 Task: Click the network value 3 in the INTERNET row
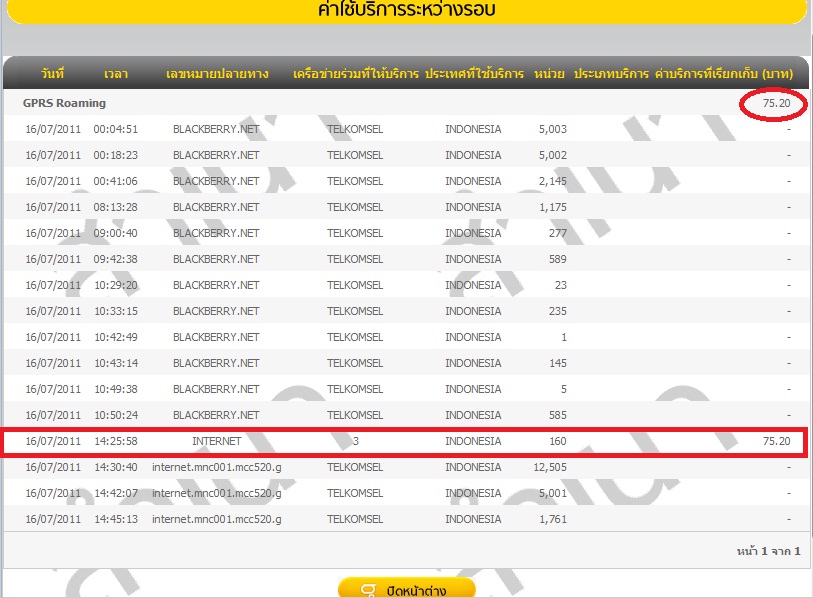[x=356, y=441]
